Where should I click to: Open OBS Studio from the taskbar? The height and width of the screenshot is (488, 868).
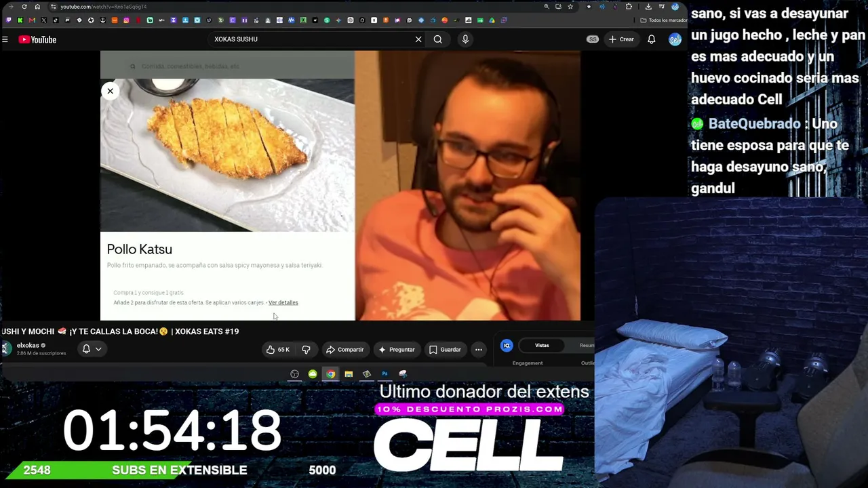(294, 374)
